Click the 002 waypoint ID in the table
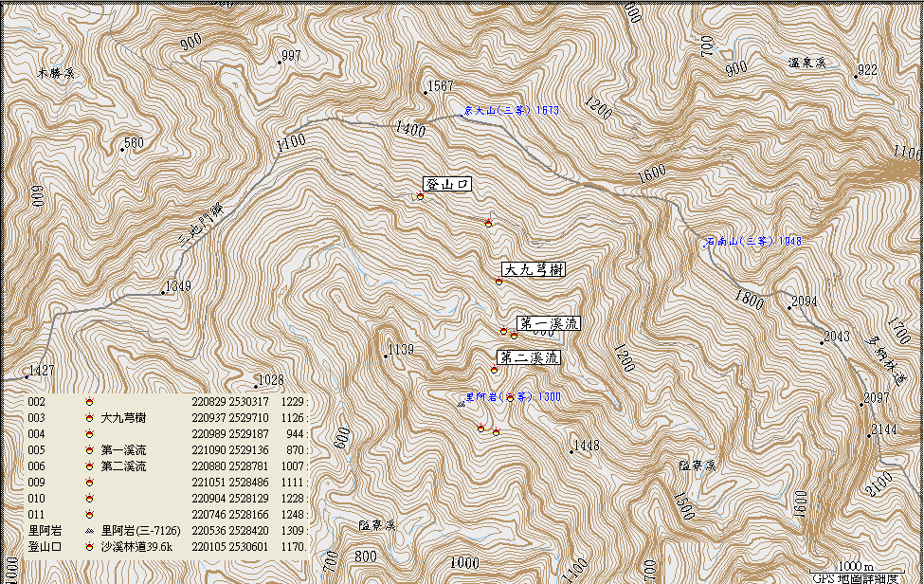This screenshot has height=584, width=924. 37,402
